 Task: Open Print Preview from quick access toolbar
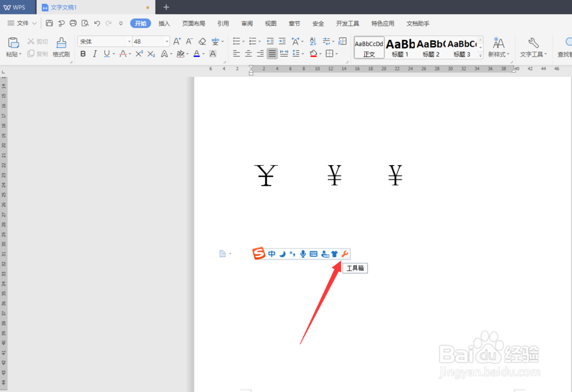click(x=85, y=23)
